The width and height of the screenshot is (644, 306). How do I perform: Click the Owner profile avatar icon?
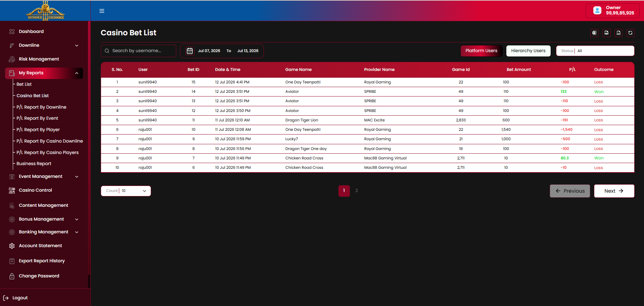(597, 10)
